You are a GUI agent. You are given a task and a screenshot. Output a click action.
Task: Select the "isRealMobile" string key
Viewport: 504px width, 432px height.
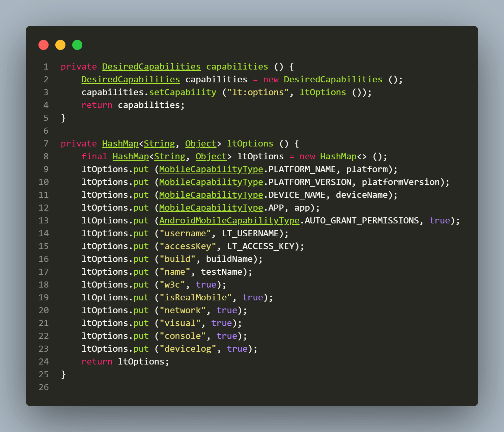(x=196, y=298)
